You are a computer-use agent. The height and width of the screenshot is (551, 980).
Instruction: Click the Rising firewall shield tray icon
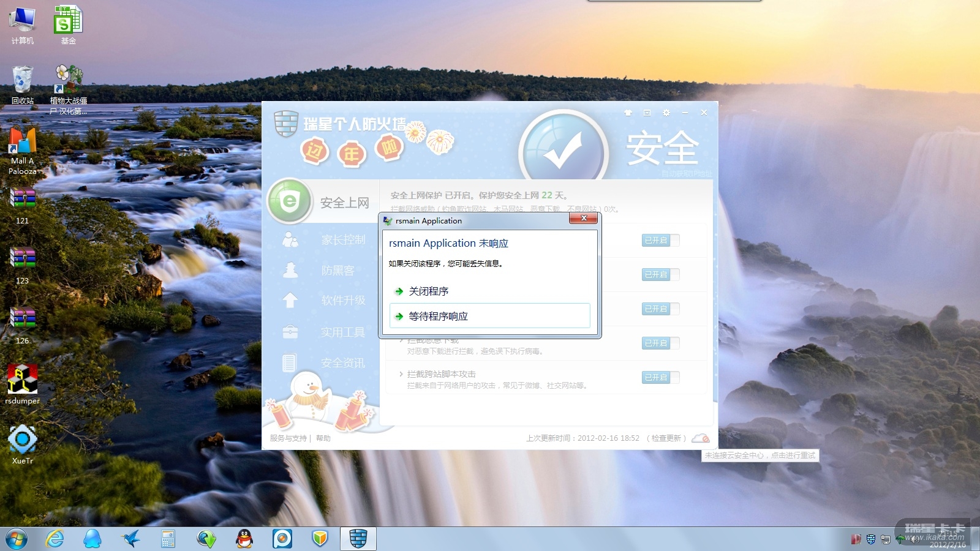870,539
